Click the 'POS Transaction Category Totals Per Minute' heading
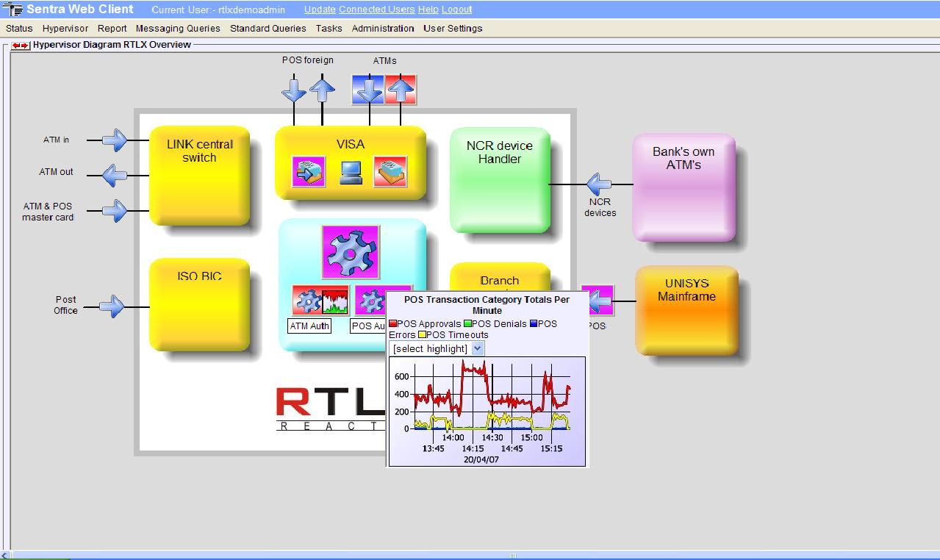 click(487, 305)
